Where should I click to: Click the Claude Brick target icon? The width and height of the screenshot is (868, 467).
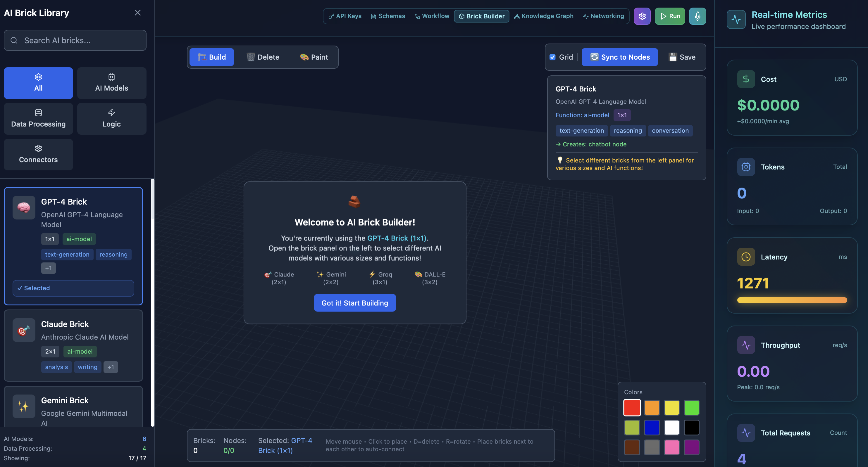24,330
